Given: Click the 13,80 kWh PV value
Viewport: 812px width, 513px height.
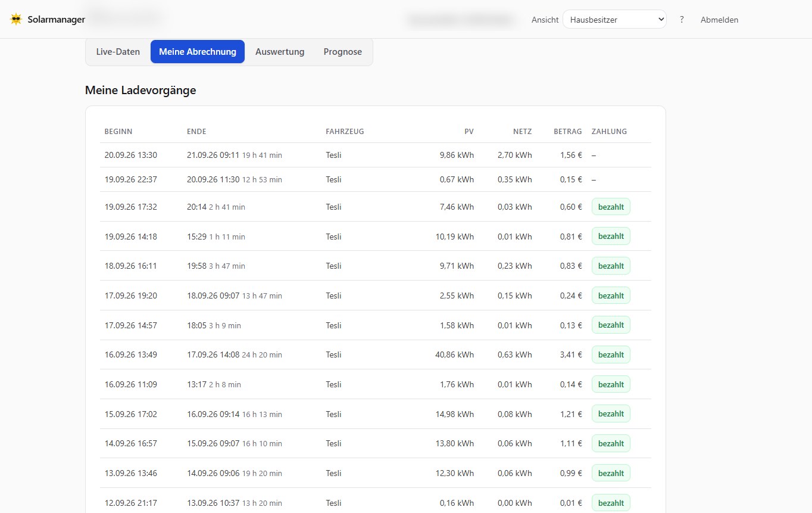Looking at the screenshot, I should click(455, 443).
